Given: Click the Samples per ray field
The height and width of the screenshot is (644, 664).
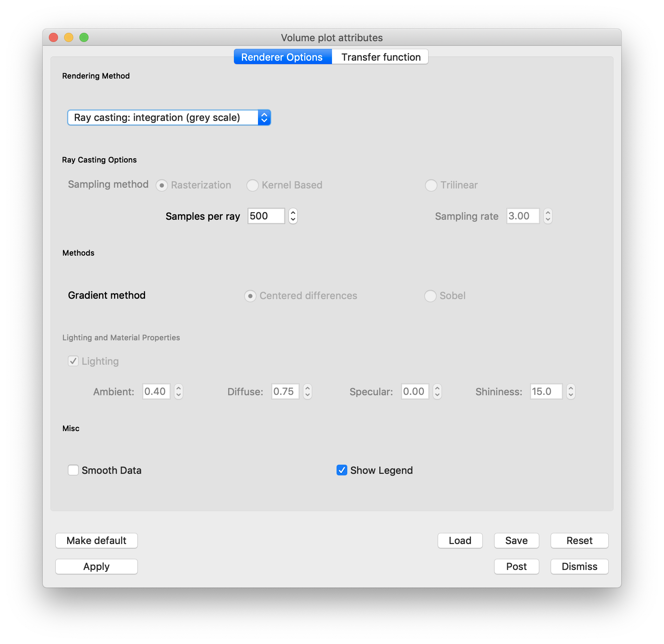Looking at the screenshot, I should pos(266,216).
